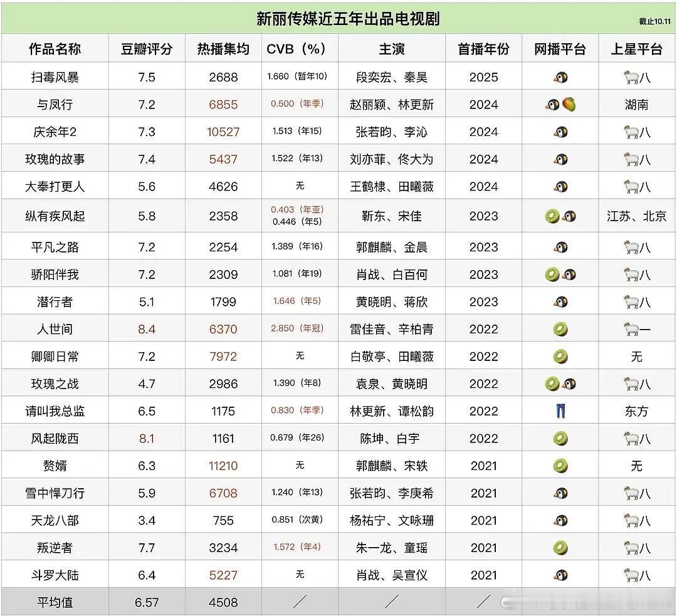Select the mango icon next to 与凤行
Screen dimensions: 677x616
pos(568,104)
